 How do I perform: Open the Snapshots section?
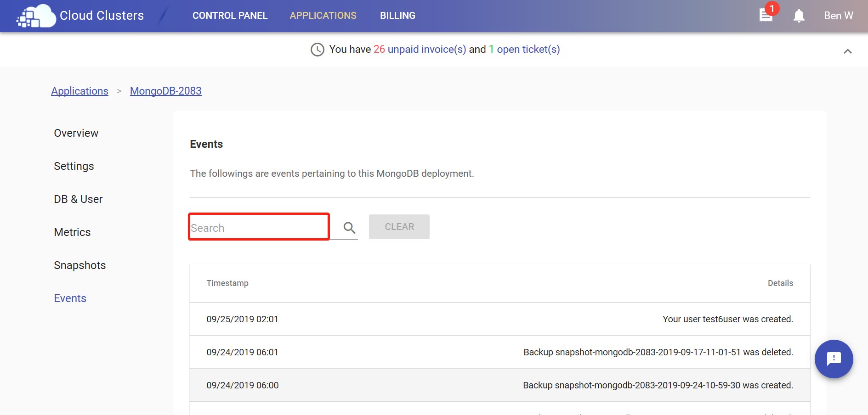[x=80, y=265]
